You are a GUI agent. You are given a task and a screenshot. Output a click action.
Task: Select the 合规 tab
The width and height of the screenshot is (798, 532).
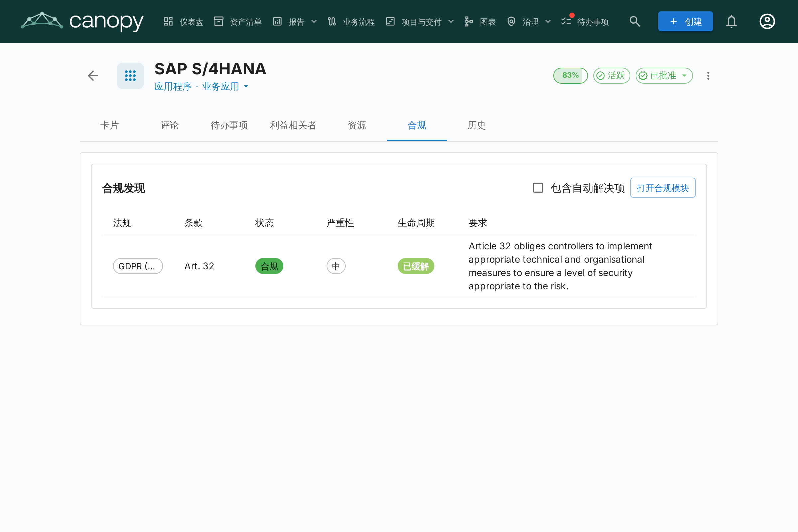click(x=417, y=125)
